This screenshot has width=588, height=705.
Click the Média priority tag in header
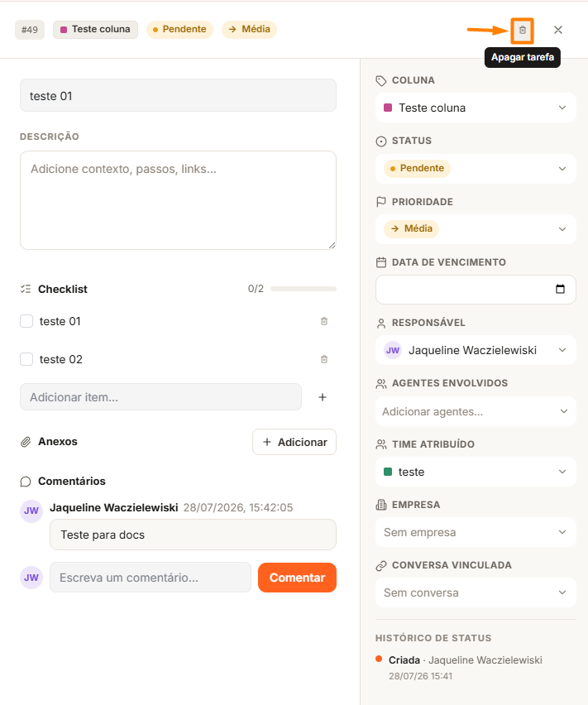tap(249, 30)
